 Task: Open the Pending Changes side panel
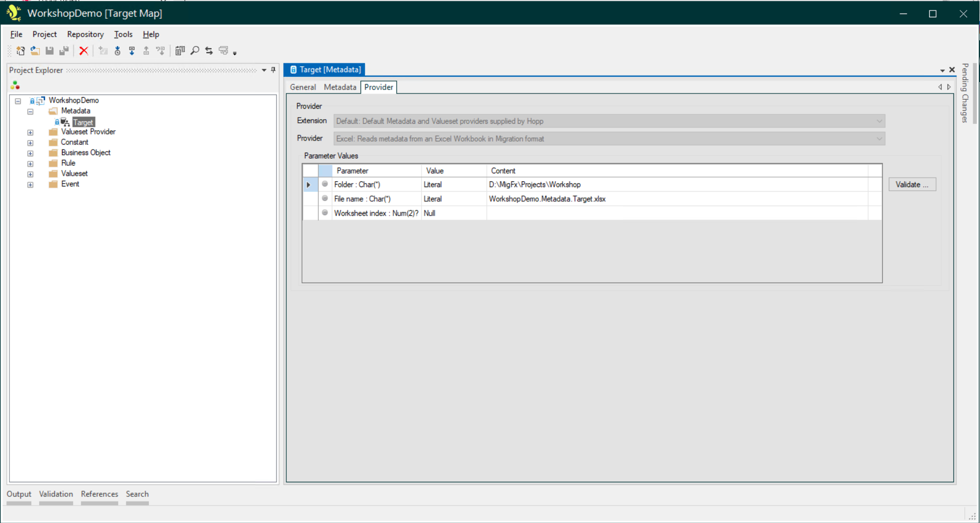coord(965,93)
